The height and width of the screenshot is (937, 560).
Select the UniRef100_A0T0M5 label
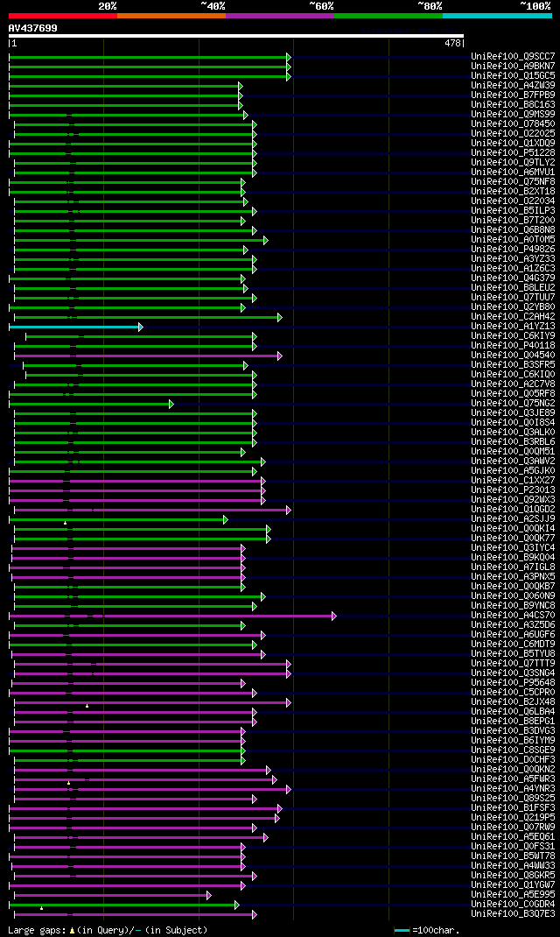tap(513, 240)
